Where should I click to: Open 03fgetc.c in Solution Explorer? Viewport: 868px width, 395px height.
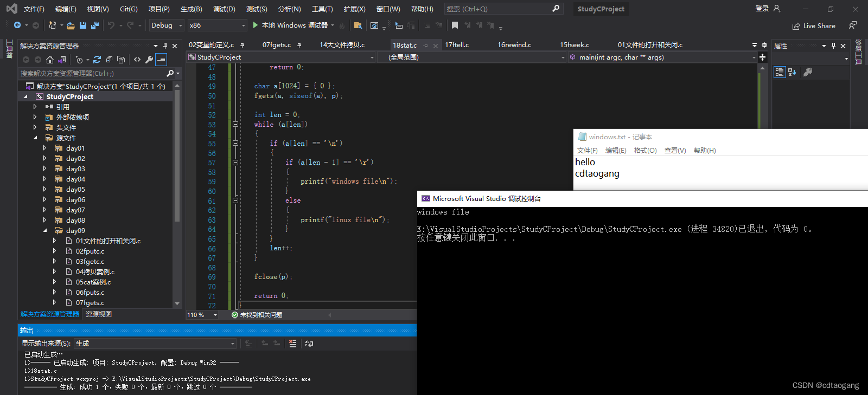pos(90,261)
